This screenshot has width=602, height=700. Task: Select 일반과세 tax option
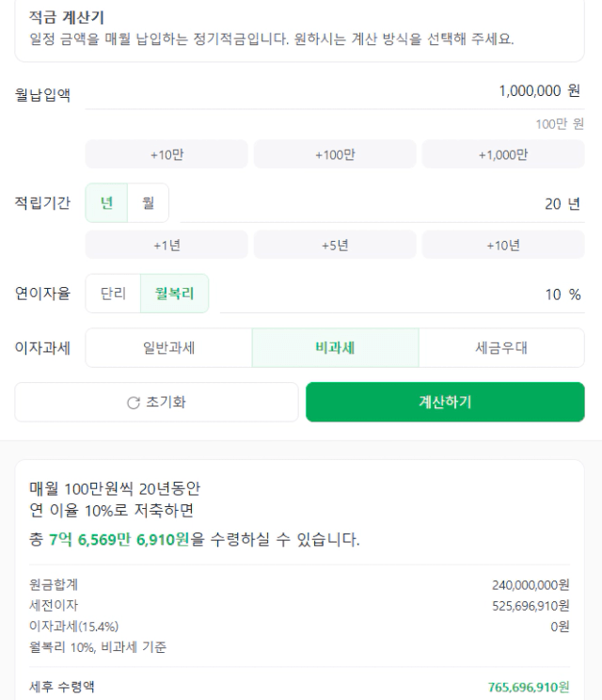point(168,348)
